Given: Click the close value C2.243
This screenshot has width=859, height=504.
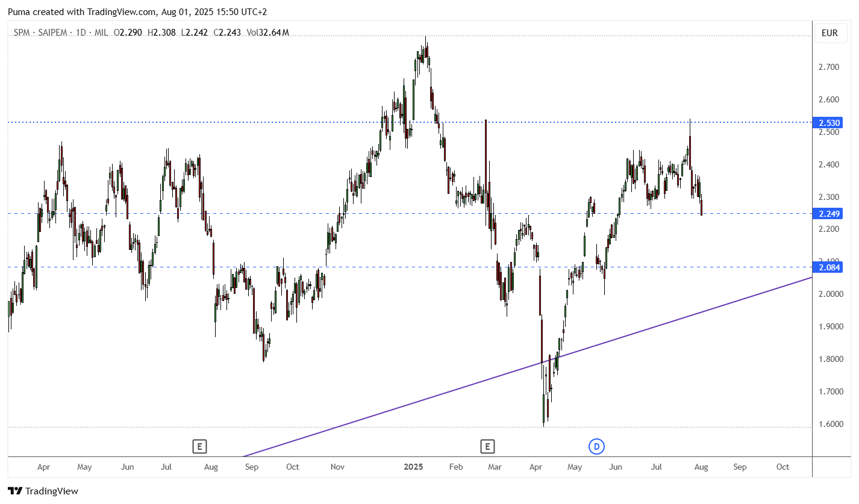Looking at the screenshot, I should pos(228,33).
